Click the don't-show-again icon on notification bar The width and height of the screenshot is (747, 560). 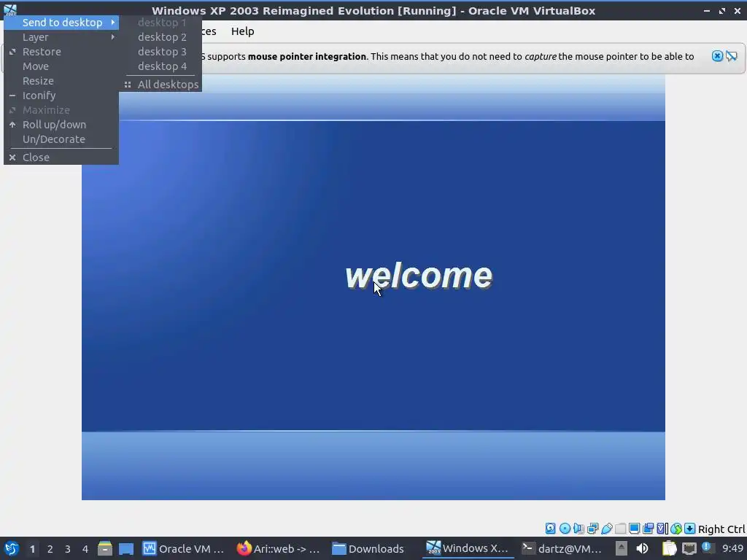(731, 56)
